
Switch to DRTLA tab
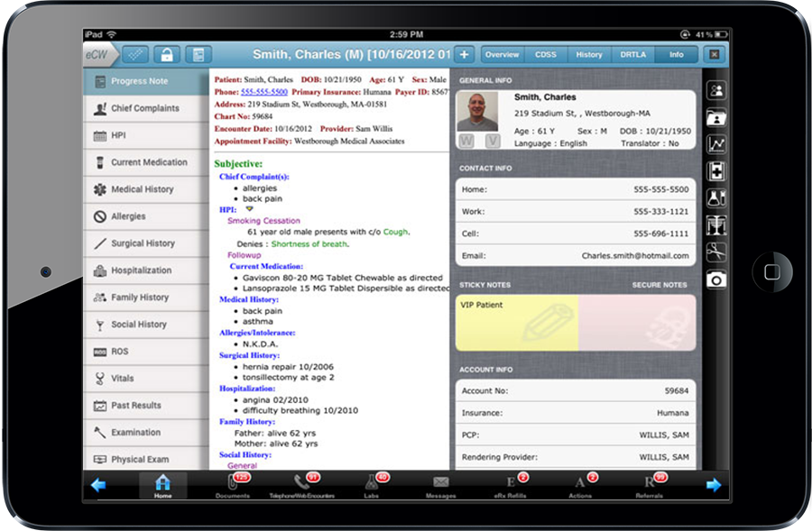pos(632,54)
